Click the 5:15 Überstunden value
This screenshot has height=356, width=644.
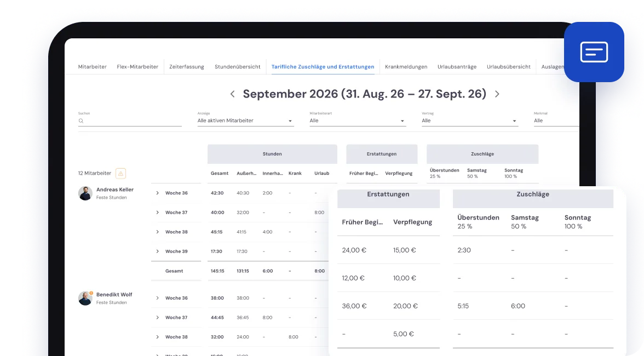pos(463,306)
